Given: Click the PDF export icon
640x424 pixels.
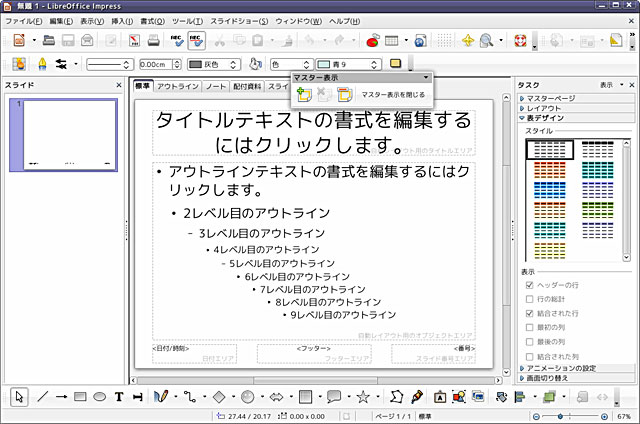Looking at the screenshot, I should [133, 41].
